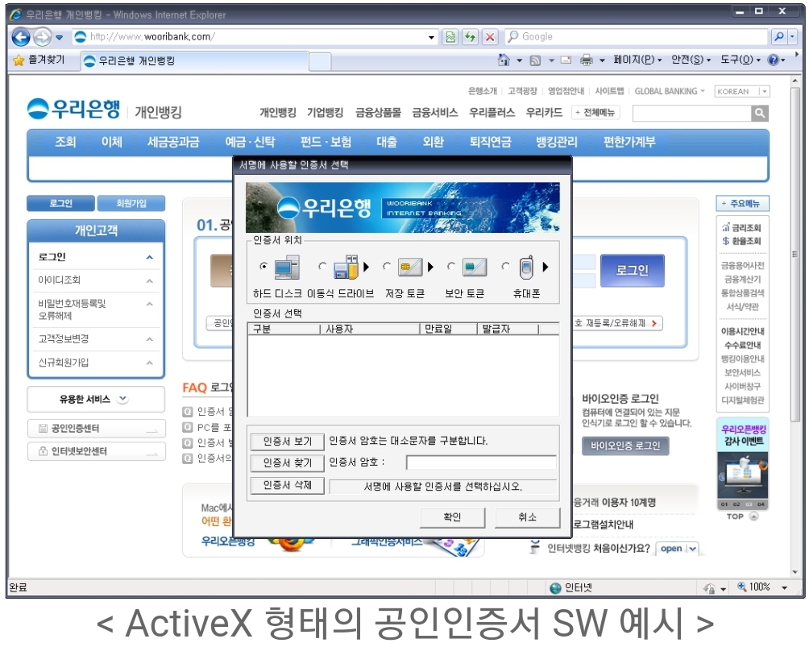
Task: Click the search magnifier icon by the Google box
Action: coord(779,36)
